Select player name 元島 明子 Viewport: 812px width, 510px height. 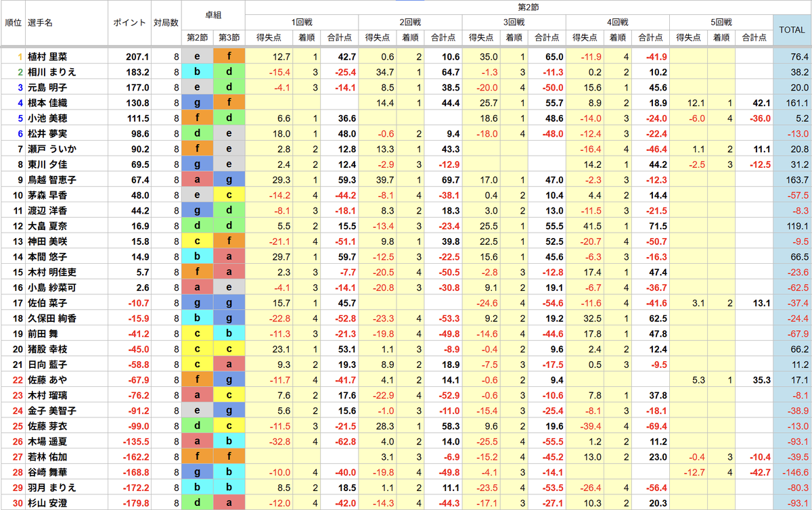point(47,87)
